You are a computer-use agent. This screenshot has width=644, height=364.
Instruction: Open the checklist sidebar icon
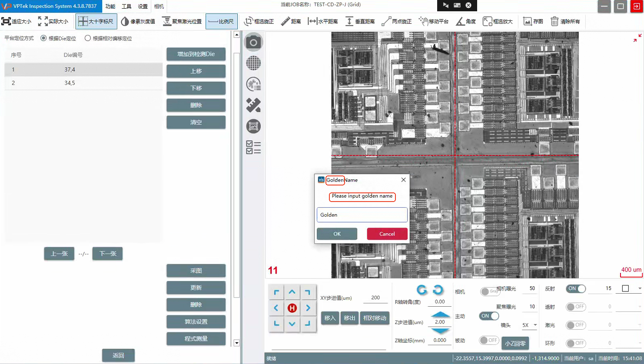pyautogui.click(x=253, y=147)
